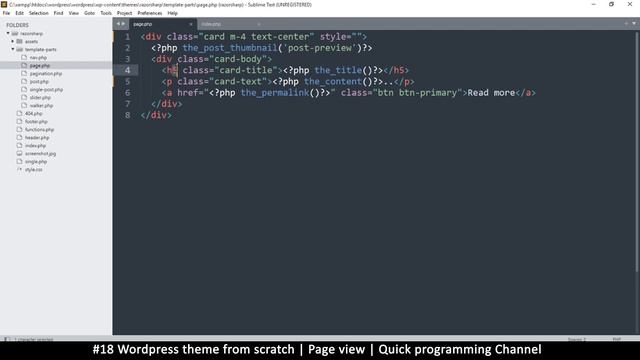Click the file icon beside post.php

[x=24, y=81]
